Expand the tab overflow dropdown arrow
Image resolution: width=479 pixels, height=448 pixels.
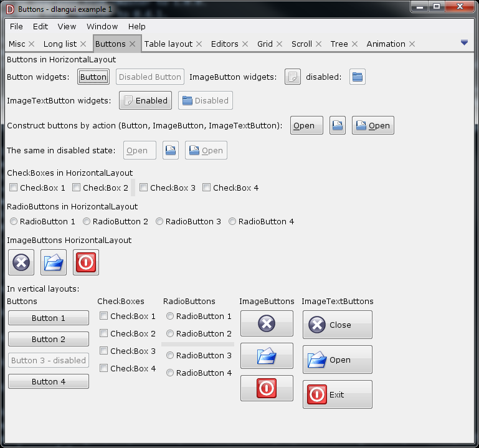(x=464, y=42)
